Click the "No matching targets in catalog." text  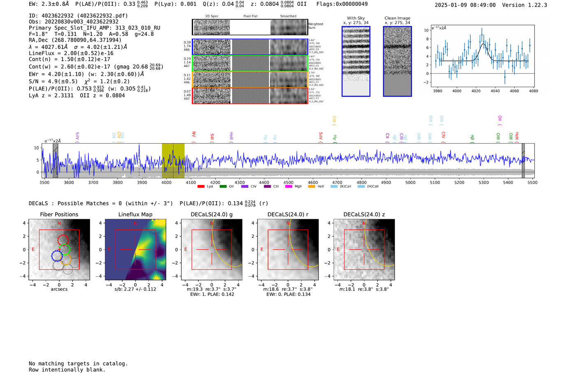[x=78, y=364]
